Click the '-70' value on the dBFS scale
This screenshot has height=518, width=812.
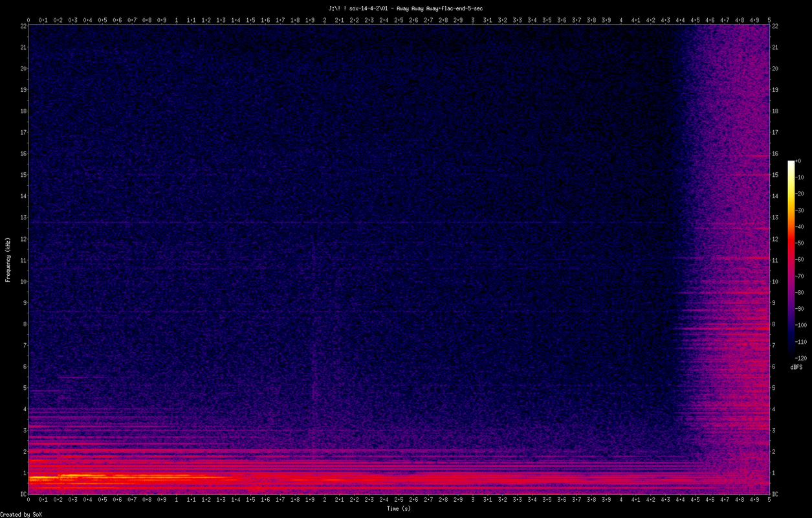[x=799, y=276]
